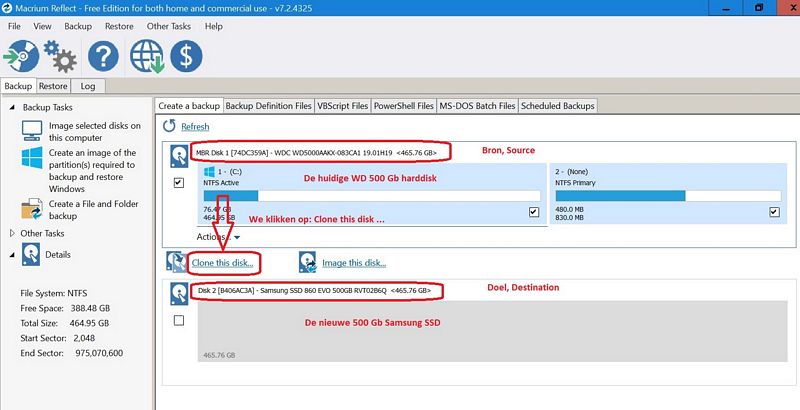Click the partition 2 usage bar
Viewport: 800px width, 410px height.
[x=668, y=196]
